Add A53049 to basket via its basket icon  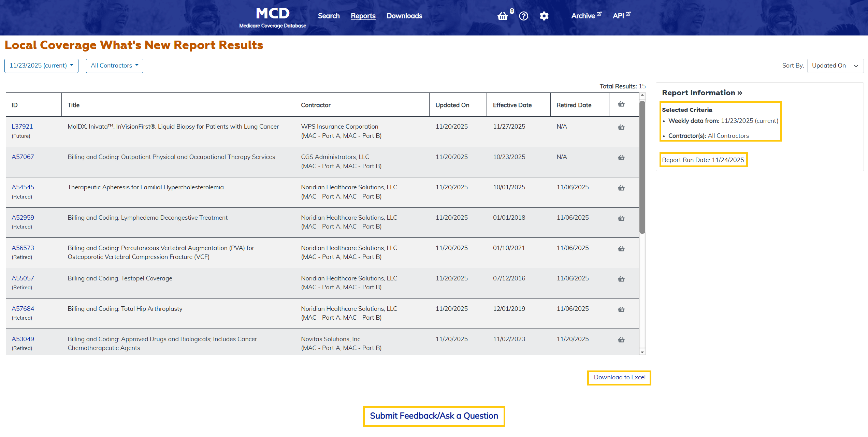(621, 340)
